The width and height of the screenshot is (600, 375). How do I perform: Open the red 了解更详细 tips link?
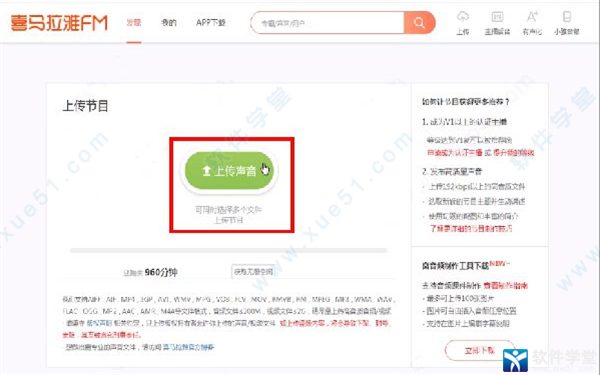471,228
